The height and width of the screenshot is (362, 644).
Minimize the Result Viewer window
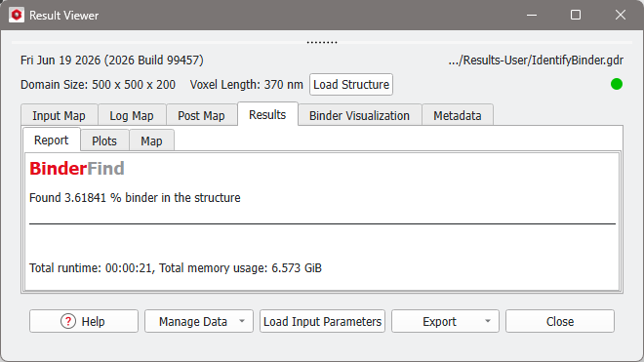[x=532, y=16]
